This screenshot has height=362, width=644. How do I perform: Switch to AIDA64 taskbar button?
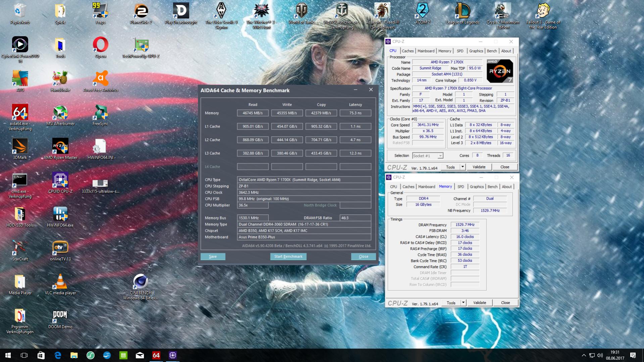click(156, 355)
